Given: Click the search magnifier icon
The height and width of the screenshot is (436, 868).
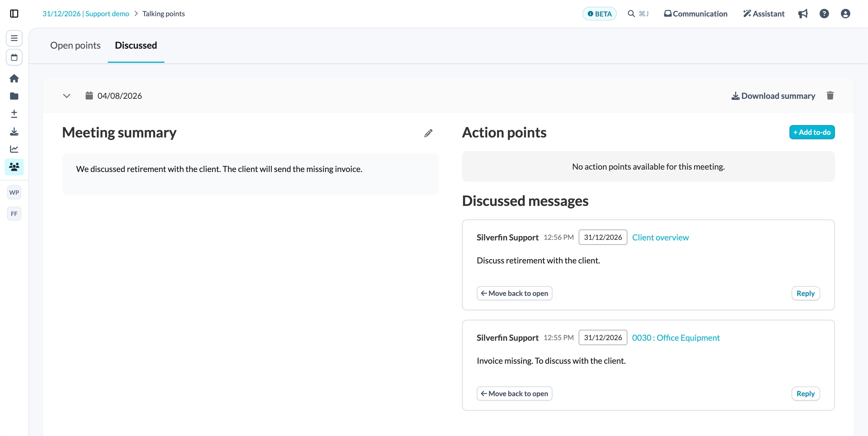Looking at the screenshot, I should point(631,14).
